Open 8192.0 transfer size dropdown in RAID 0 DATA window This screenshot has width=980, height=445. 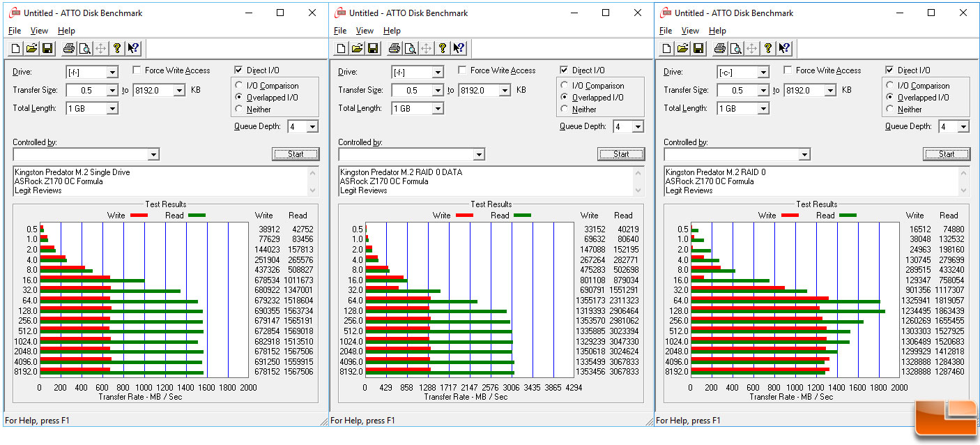pyautogui.click(x=505, y=90)
